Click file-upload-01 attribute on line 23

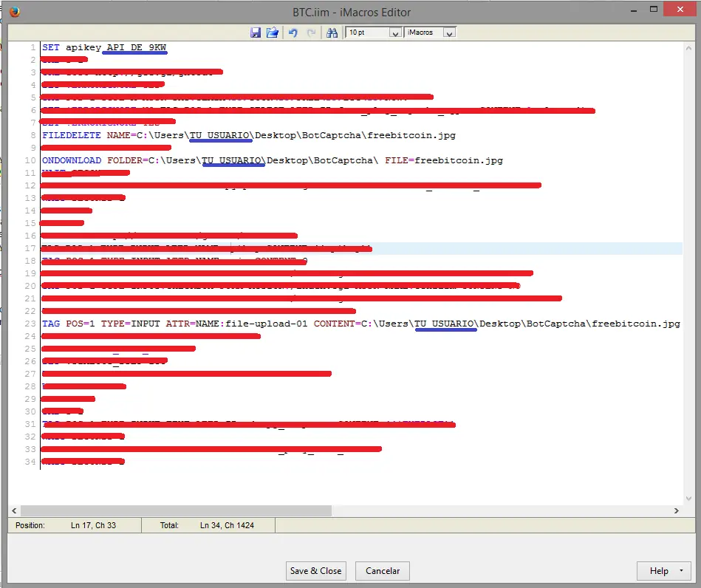pos(267,324)
